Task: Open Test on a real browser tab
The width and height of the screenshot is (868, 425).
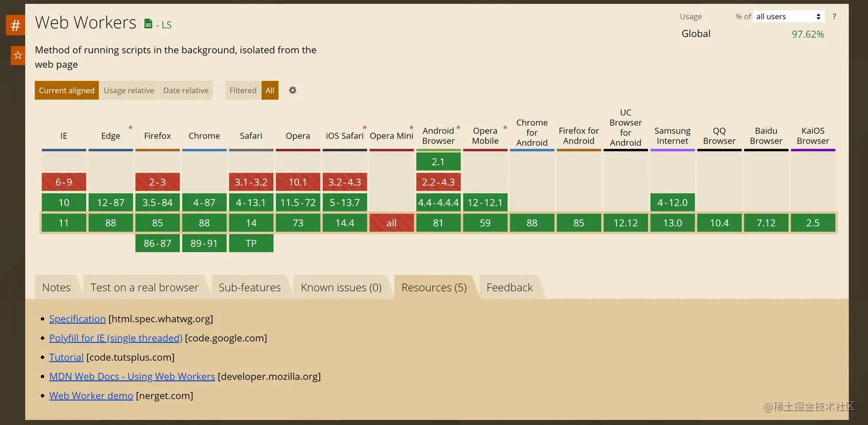Action: (x=144, y=287)
